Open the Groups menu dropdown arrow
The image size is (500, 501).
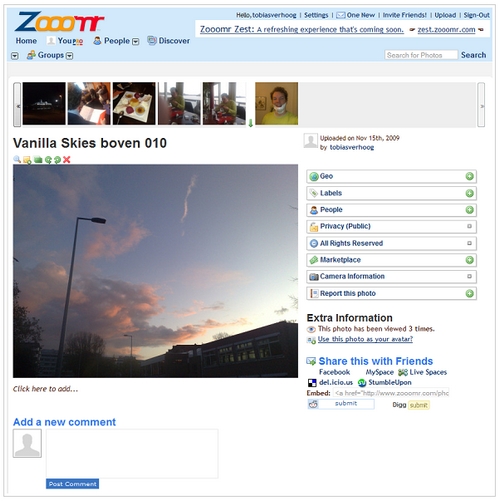[x=69, y=56]
